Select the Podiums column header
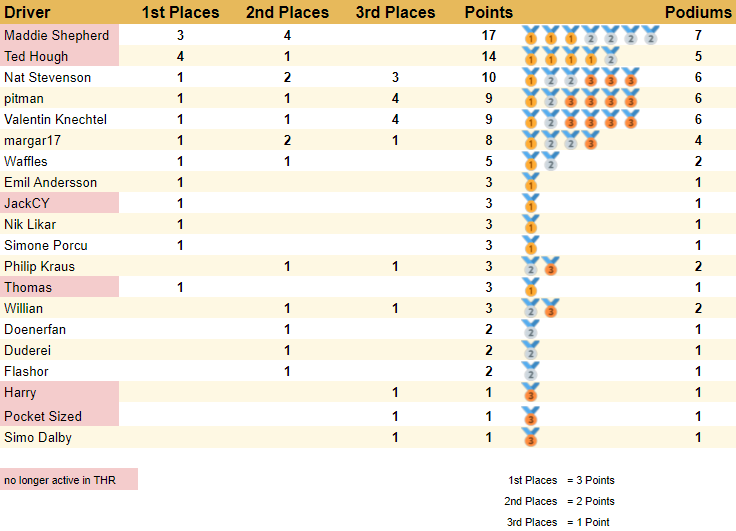 tap(698, 12)
